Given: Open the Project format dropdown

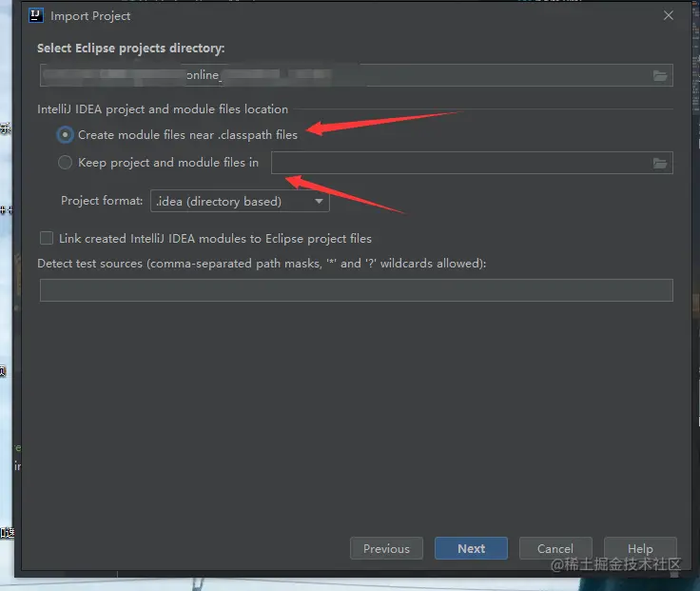Looking at the screenshot, I should pos(240,201).
